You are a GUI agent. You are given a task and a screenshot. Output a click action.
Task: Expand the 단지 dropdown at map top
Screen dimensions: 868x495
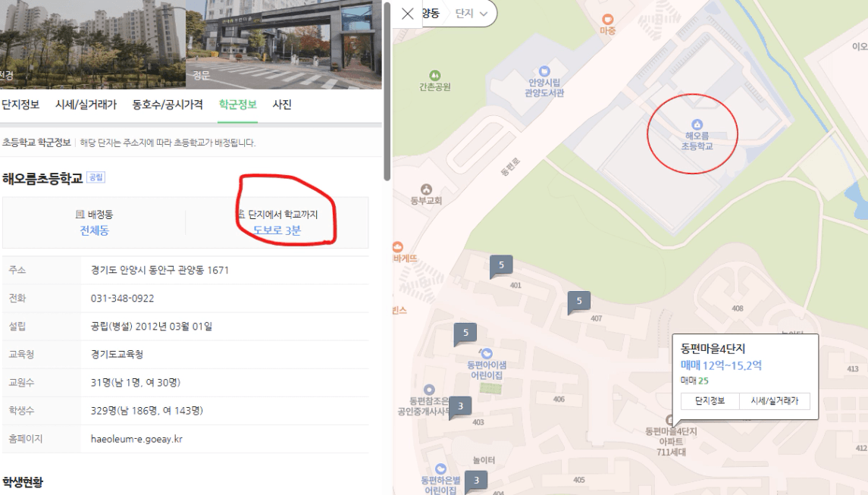[472, 14]
